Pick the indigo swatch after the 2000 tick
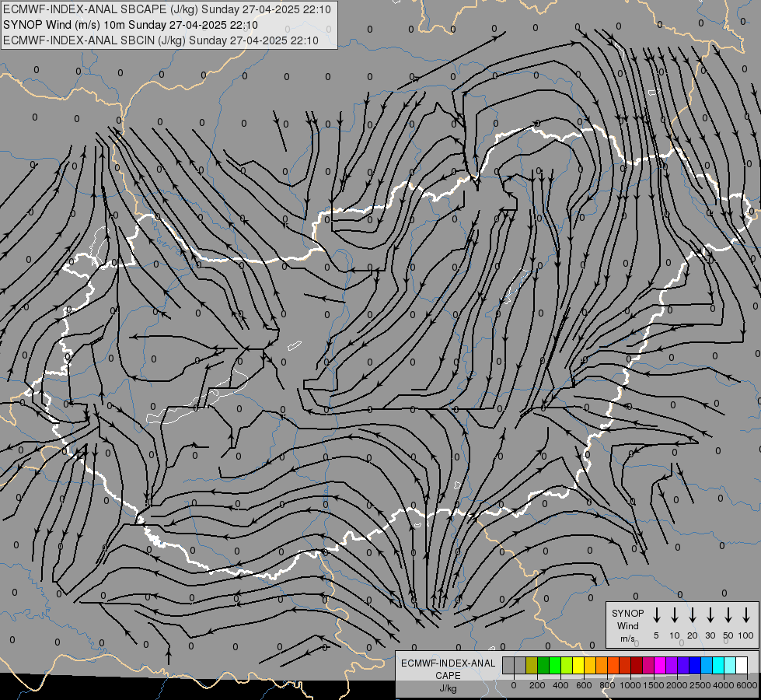Screen dimensions: 761x700 (x=683, y=665)
